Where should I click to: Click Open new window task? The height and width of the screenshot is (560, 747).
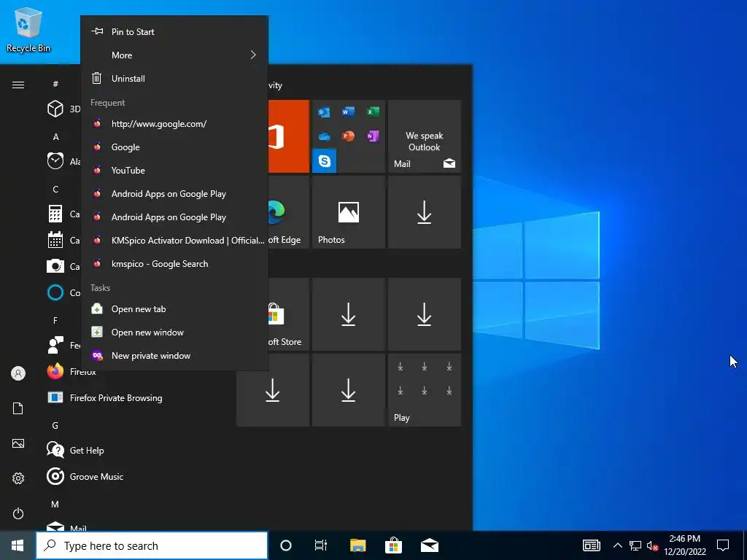pyautogui.click(x=174, y=332)
